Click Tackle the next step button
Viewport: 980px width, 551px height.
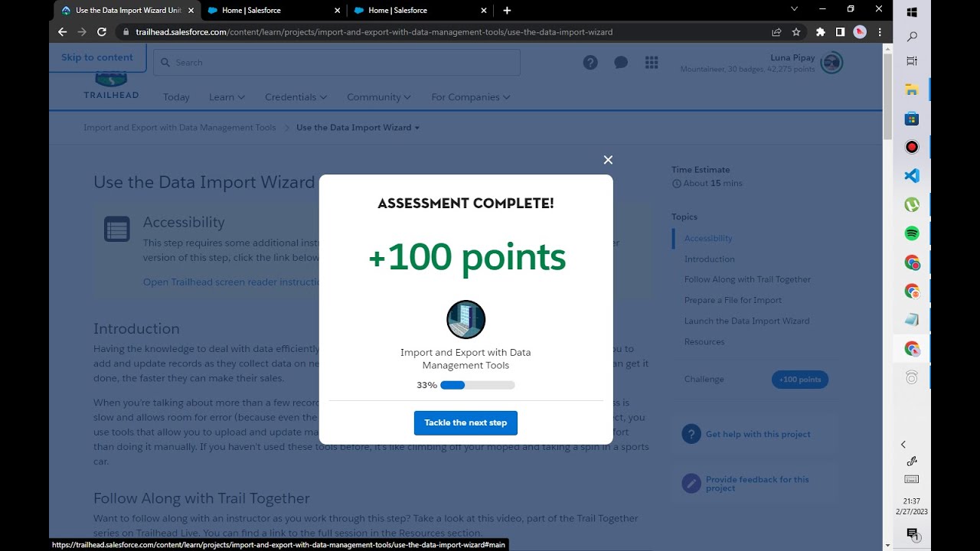pos(465,423)
